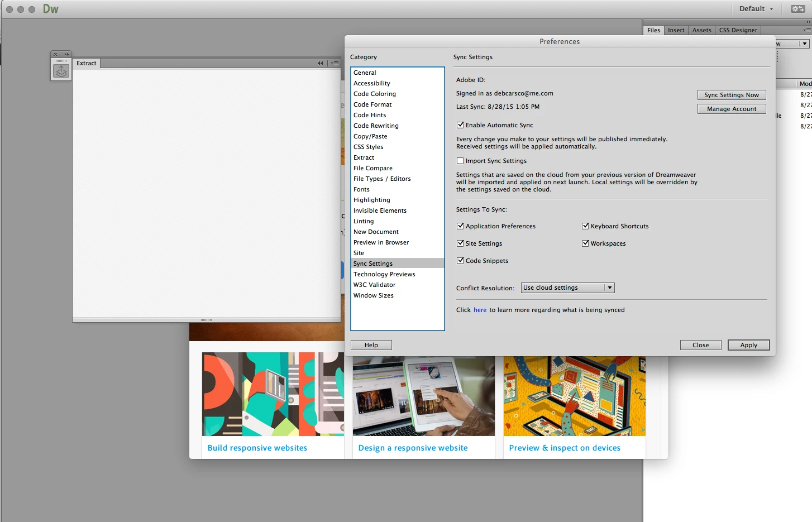The height and width of the screenshot is (522, 812).
Task: Toggle the Keyboard Shortcuts checkbox
Action: click(585, 226)
